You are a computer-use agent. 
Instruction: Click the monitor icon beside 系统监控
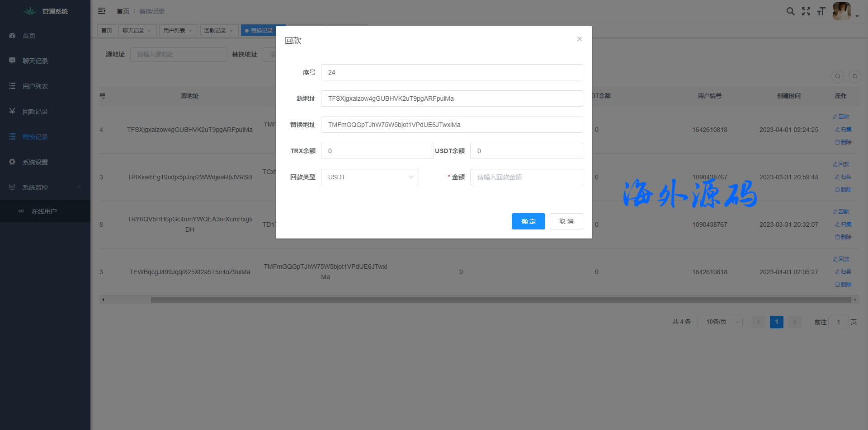click(x=12, y=187)
